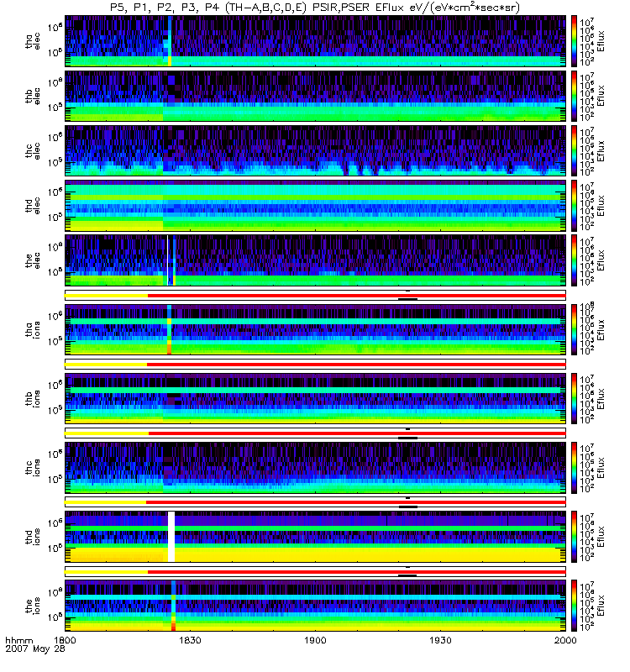Image resolution: width=630 pixels, height=672 pixels.
Task: Click the white data gap in thd ions
Action: click(x=171, y=536)
